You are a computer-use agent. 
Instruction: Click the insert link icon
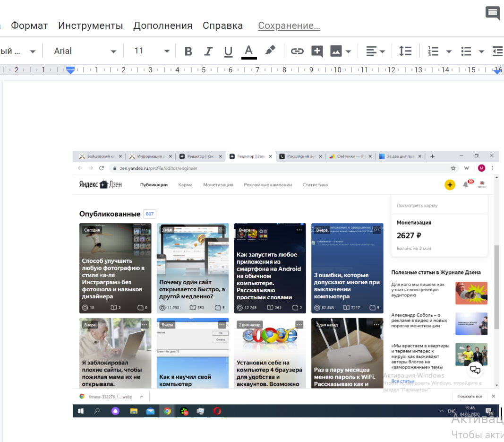(297, 51)
